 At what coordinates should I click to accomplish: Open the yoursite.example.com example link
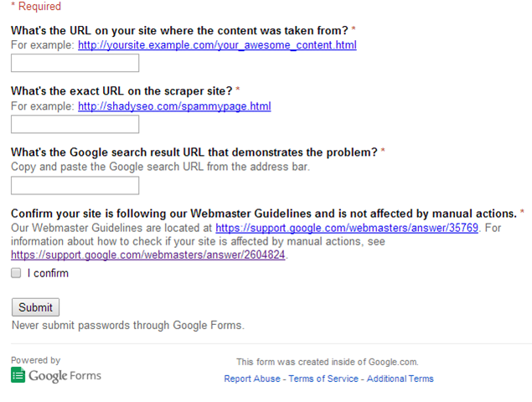(x=217, y=44)
